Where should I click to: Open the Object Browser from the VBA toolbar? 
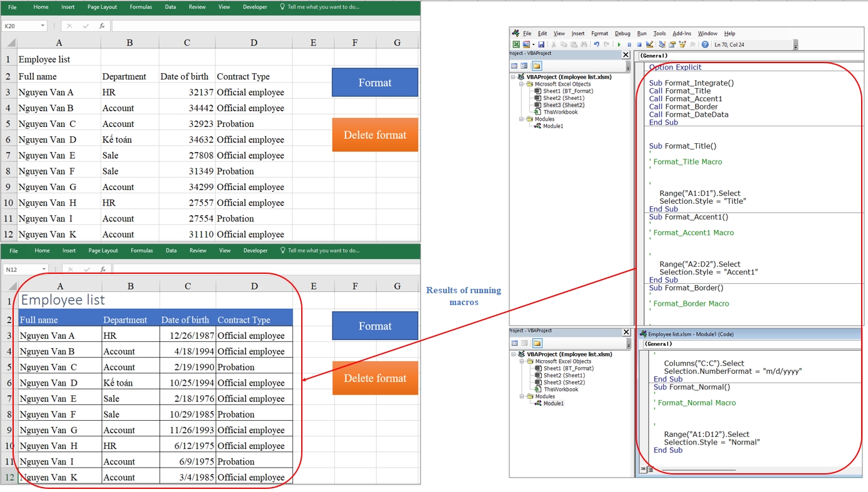click(682, 45)
